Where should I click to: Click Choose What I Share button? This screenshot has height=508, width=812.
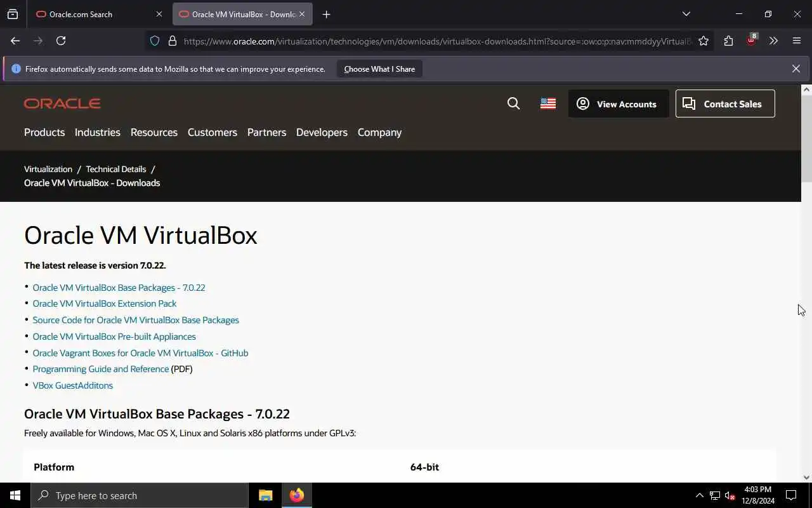point(379,69)
